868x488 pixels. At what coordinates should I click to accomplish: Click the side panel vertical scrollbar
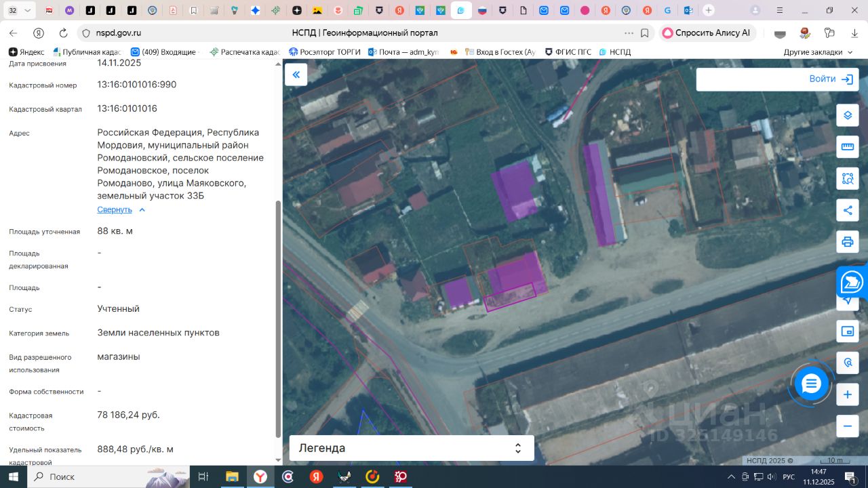click(278, 319)
